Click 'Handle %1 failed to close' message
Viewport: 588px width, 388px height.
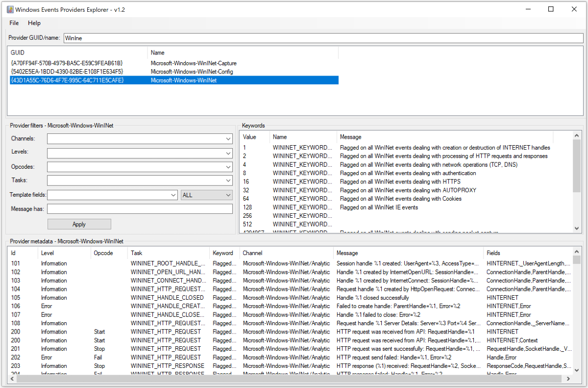[x=378, y=314]
